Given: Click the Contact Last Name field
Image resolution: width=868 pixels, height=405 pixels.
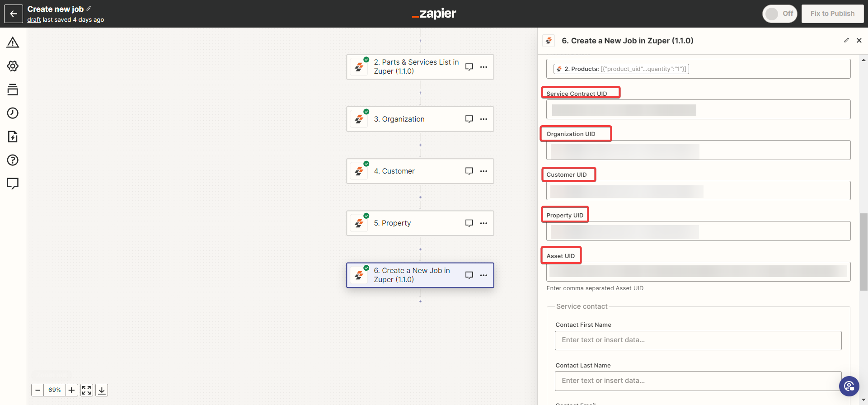Looking at the screenshot, I should [698, 381].
